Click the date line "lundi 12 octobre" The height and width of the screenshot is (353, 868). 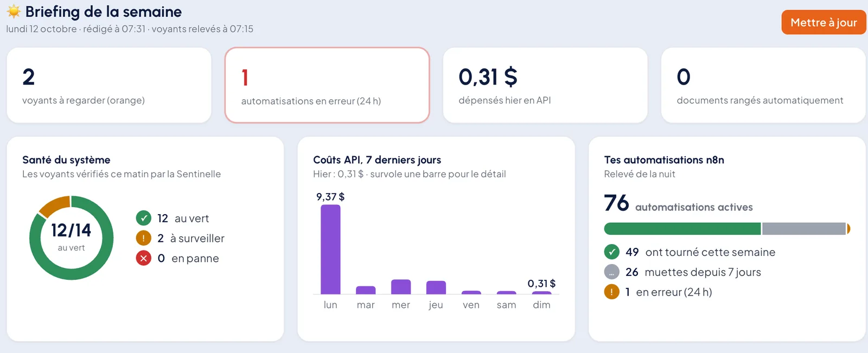pyautogui.click(x=41, y=29)
